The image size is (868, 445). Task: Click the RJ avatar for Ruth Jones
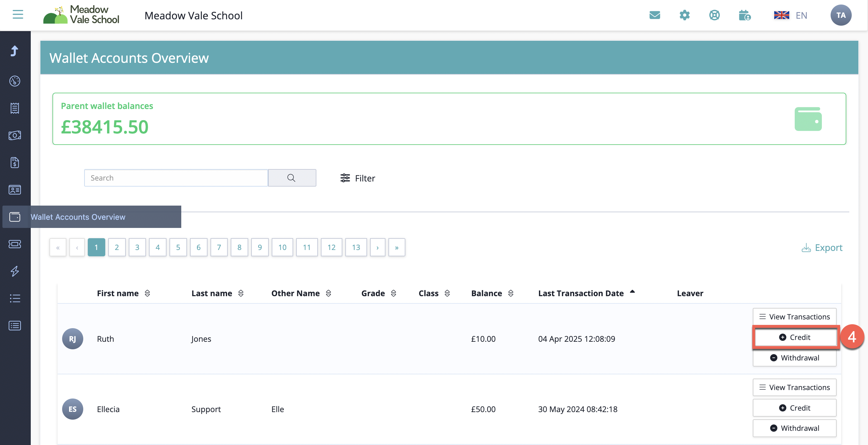click(x=72, y=339)
